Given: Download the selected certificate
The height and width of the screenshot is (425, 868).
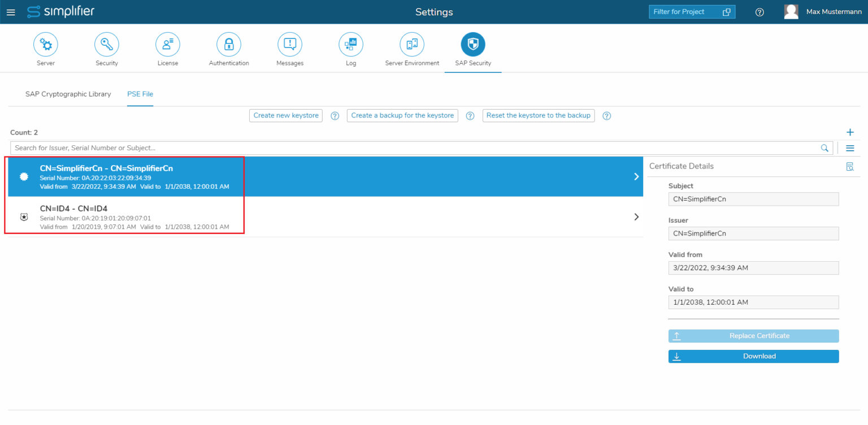Looking at the screenshot, I should pyautogui.click(x=753, y=356).
